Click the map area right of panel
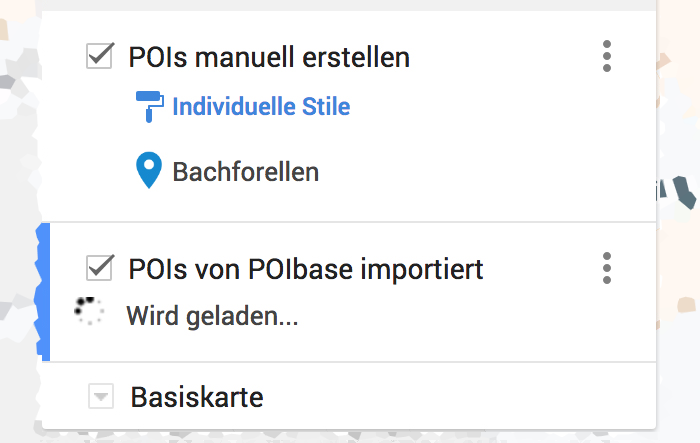This screenshot has height=443, width=700. click(678, 300)
